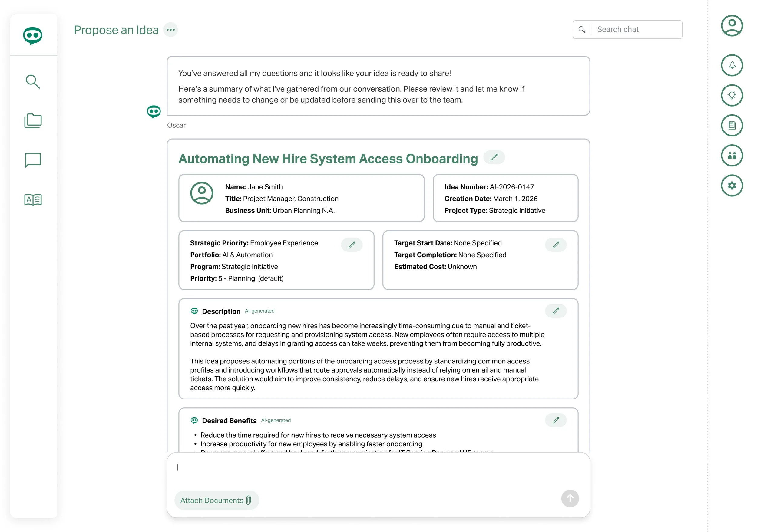The image size is (757, 532).
Task: Click the Portfolio: AI & Automation line
Action: 231,255
